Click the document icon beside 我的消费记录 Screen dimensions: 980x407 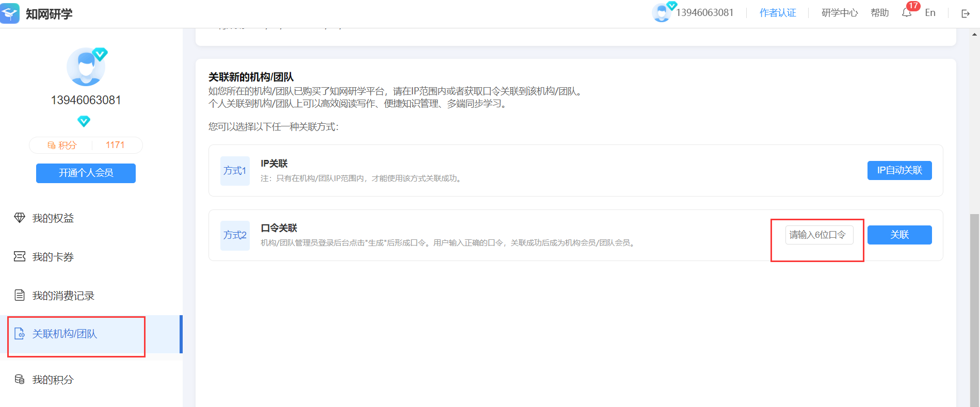pyautogui.click(x=20, y=295)
